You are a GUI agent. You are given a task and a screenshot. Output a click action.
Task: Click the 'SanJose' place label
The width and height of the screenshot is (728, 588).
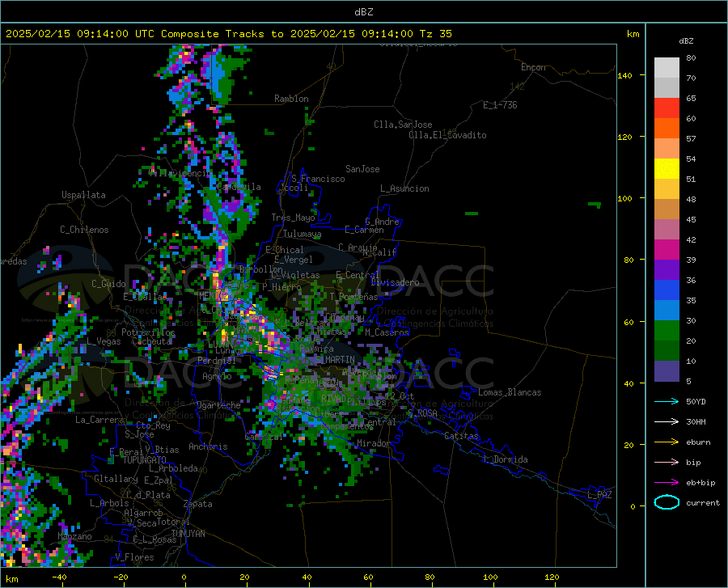coord(362,169)
